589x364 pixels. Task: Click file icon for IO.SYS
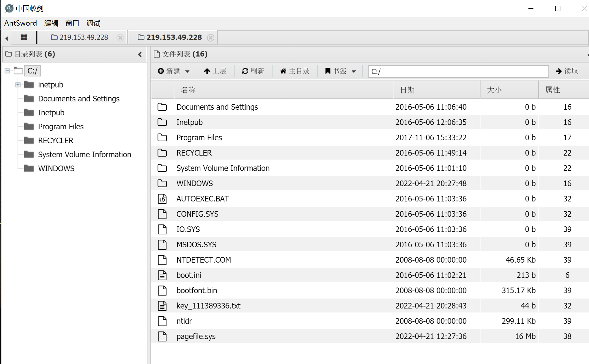(162, 229)
